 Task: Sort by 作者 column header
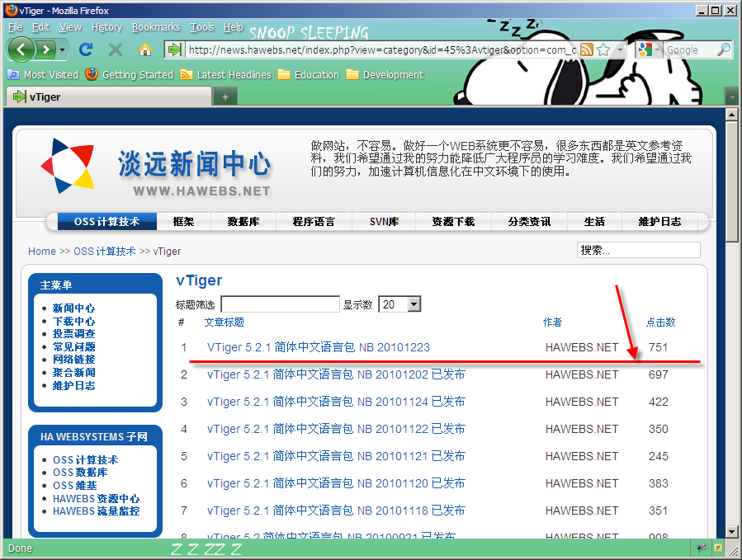[552, 322]
